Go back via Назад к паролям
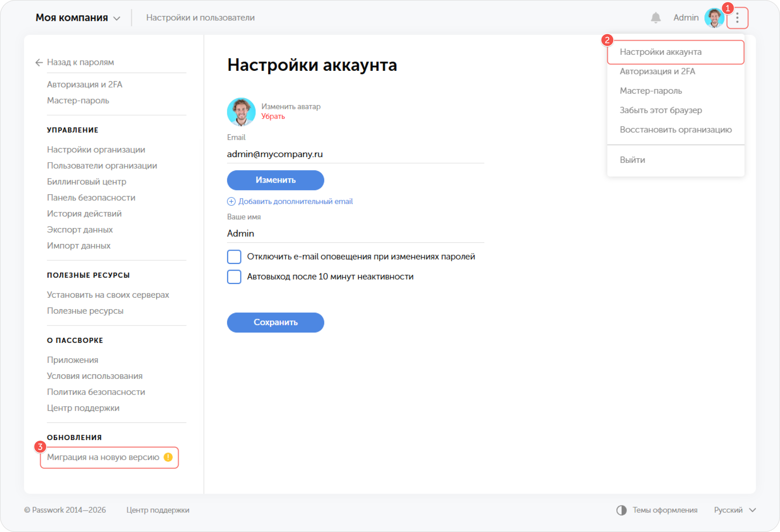This screenshot has width=780, height=532. click(80, 62)
